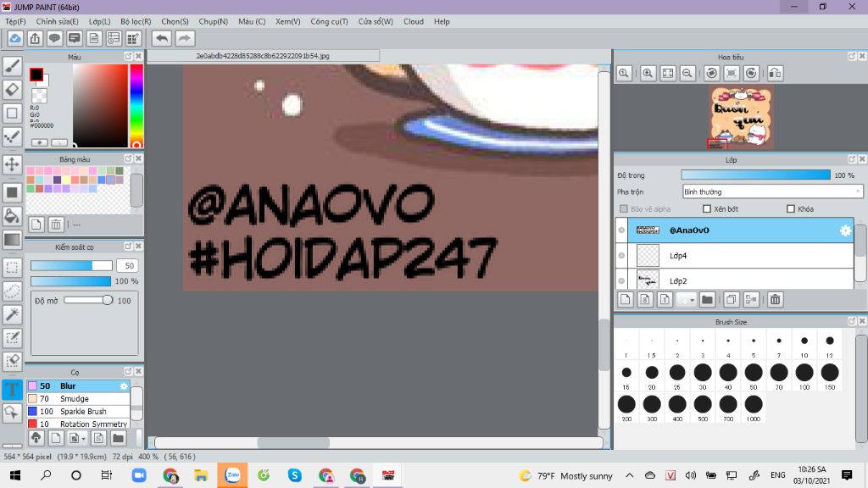This screenshot has height=488, width=868.
Task: Select the Text tool
Action: click(12, 389)
